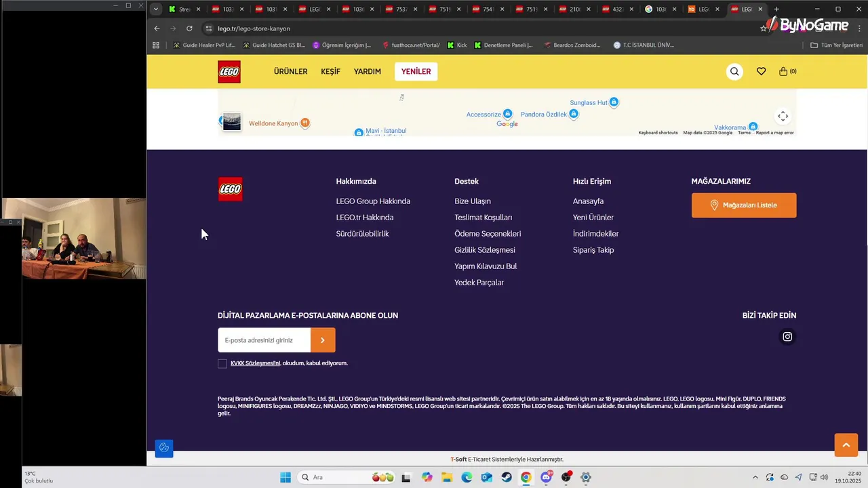Open the Yeni Ürünler link
Viewport: 868px width, 488px height.
[x=593, y=218]
